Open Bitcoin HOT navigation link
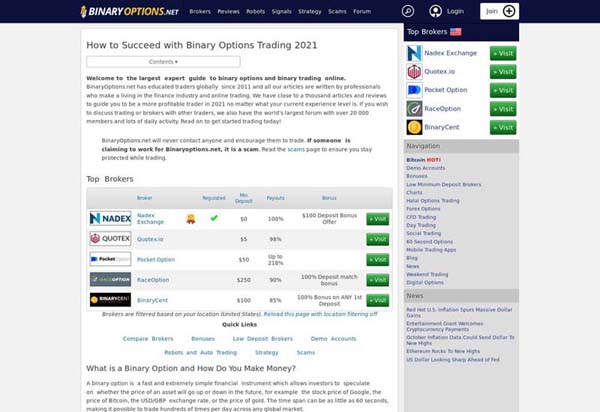 (x=423, y=160)
